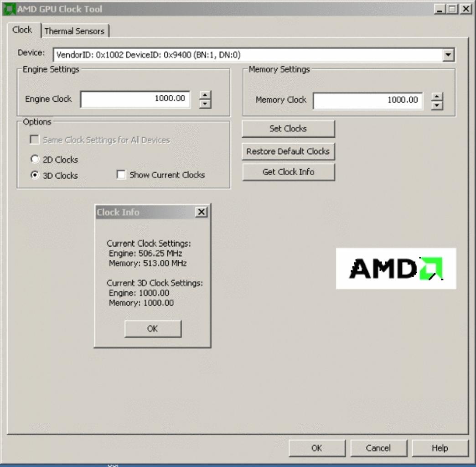Screen dimensions: 476x467
Task: Click the AMD logo image
Action: 396,269
